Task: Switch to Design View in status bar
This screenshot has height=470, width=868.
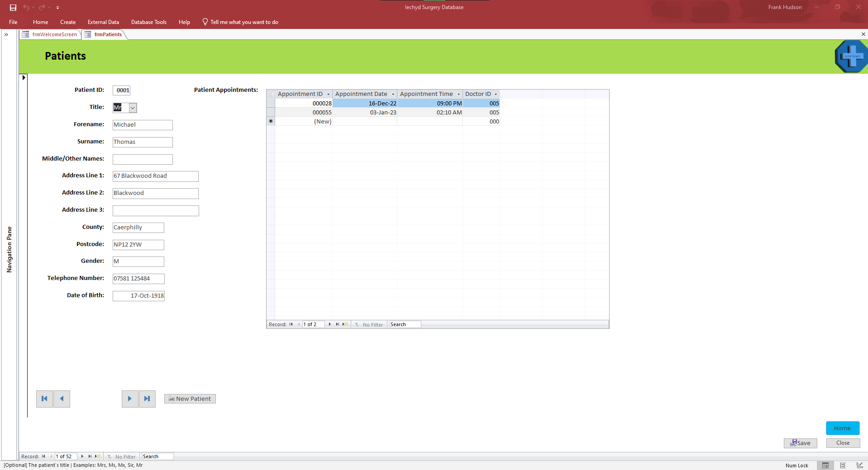Action: tap(859, 465)
